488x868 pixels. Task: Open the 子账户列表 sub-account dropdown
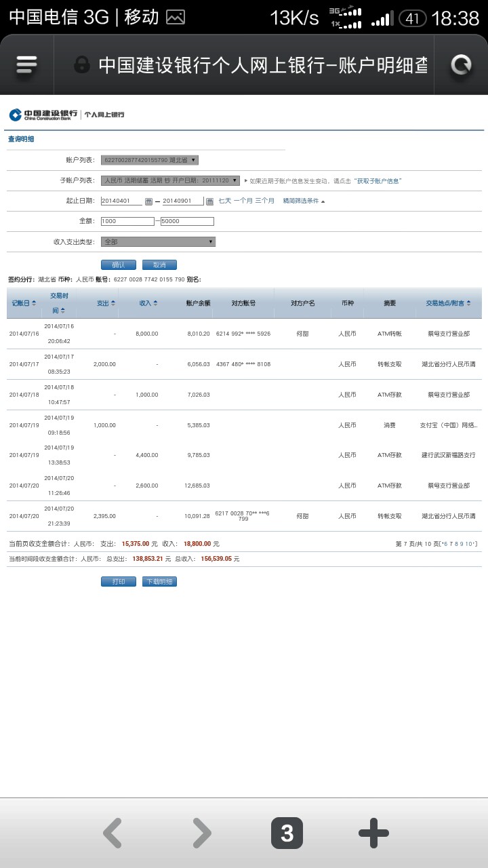tap(170, 180)
